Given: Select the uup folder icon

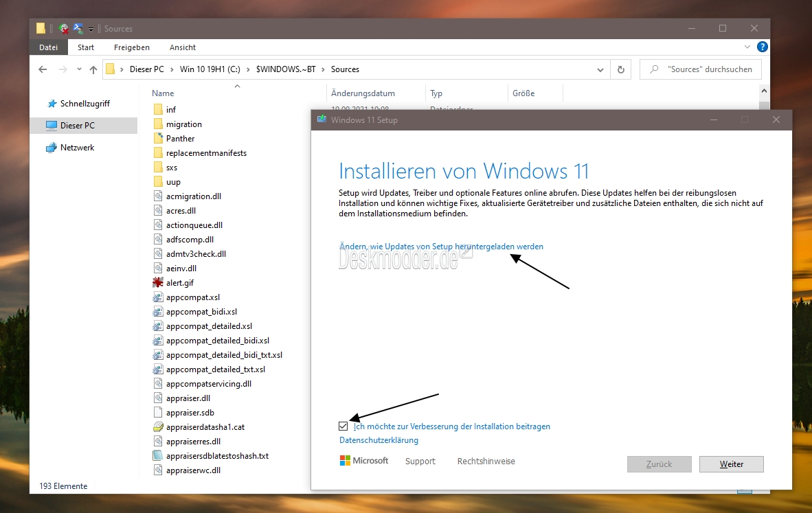Looking at the screenshot, I should pyautogui.click(x=158, y=182).
